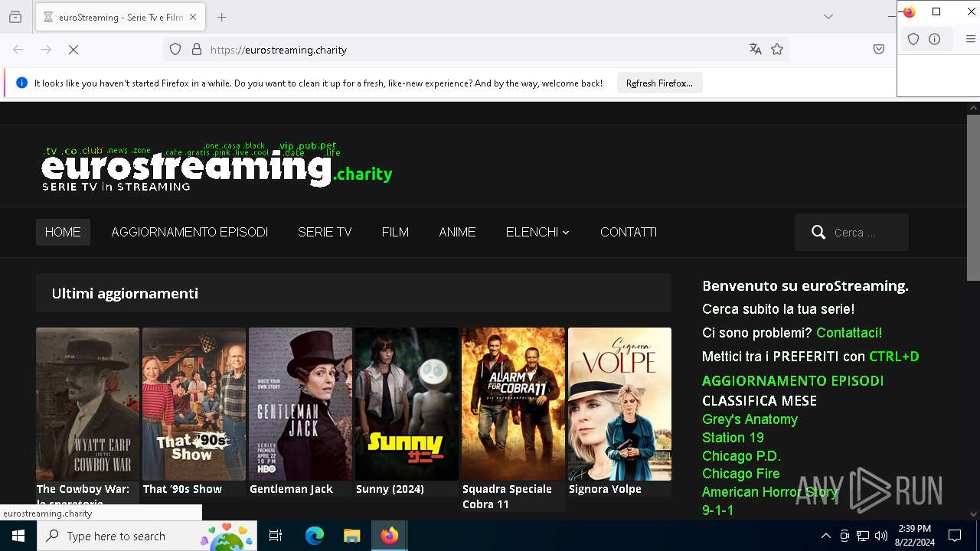Open That '90s Show poster thumbnail
Screen dimensions: 980x551
pyautogui.click(x=194, y=404)
